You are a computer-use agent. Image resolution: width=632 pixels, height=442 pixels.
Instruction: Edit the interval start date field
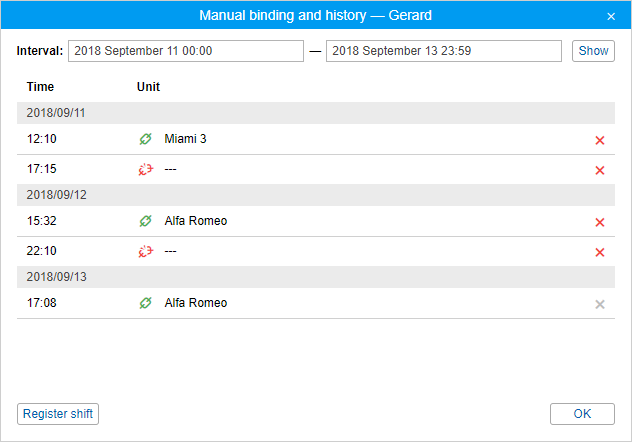tap(185, 51)
